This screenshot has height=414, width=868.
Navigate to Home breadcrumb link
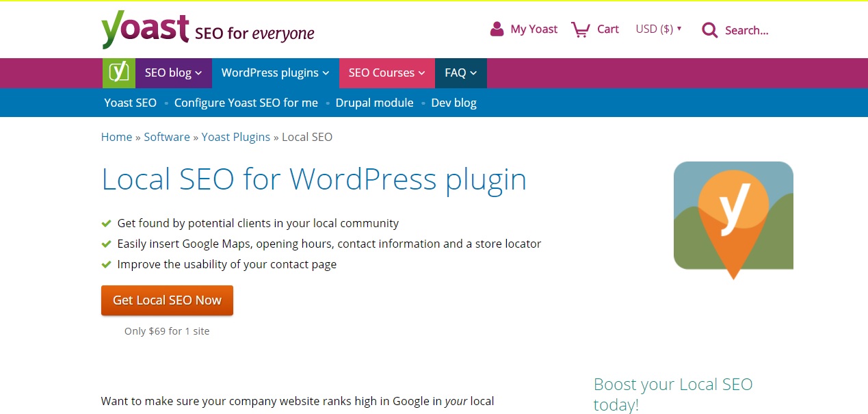(x=116, y=137)
